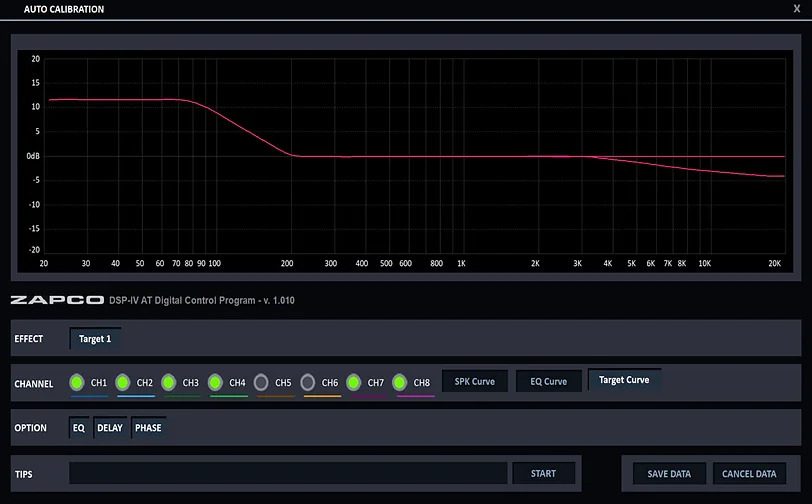Toggle channel CH7 indicator
The width and height of the screenshot is (812, 504).
coord(354,383)
